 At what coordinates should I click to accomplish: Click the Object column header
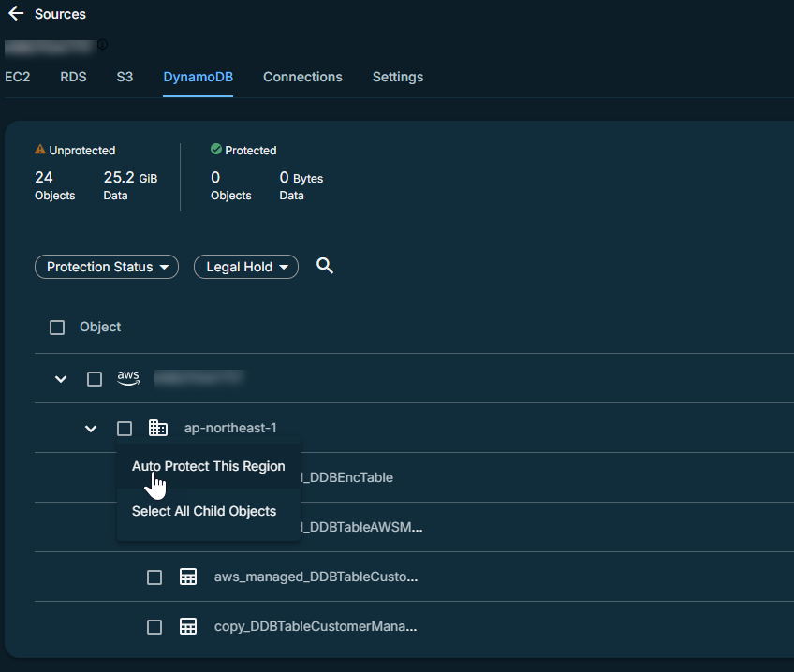click(100, 327)
